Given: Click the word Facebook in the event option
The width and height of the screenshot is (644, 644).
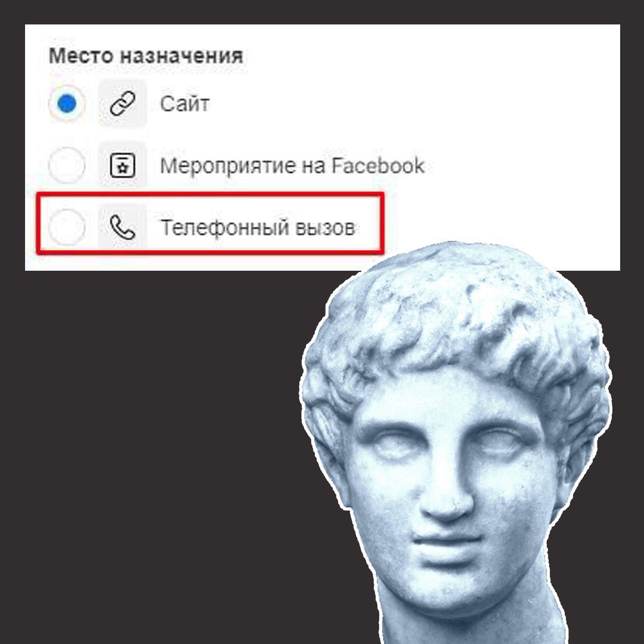Looking at the screenshot, I should point(378,165).
